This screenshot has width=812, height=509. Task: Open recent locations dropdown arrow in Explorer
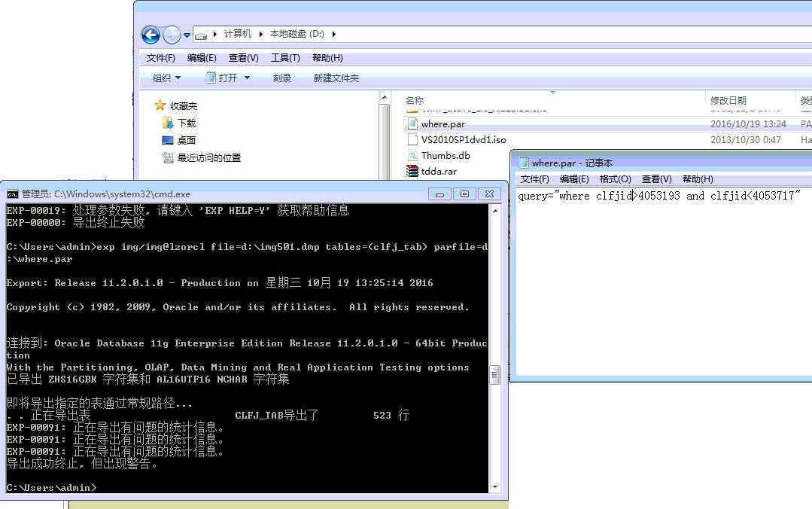187,35
